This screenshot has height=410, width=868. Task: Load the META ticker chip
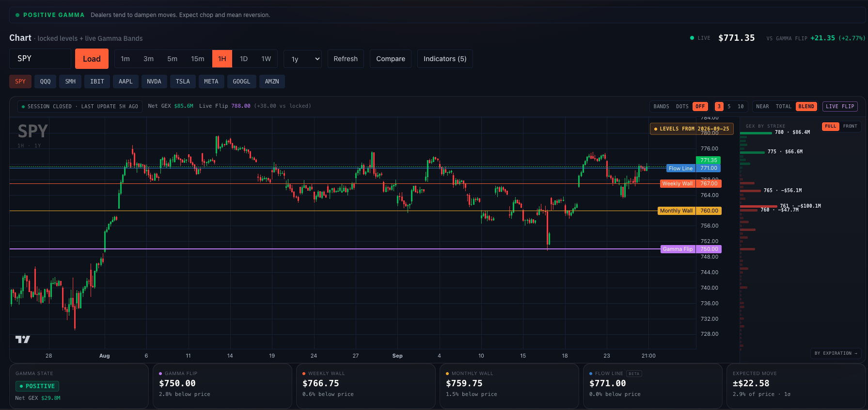(x=211, y=82)
